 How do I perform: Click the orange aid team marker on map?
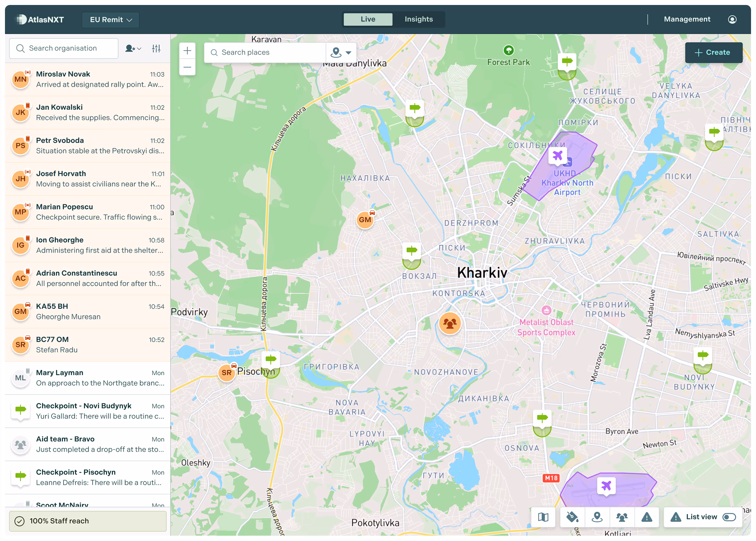(x=450, y=323)
